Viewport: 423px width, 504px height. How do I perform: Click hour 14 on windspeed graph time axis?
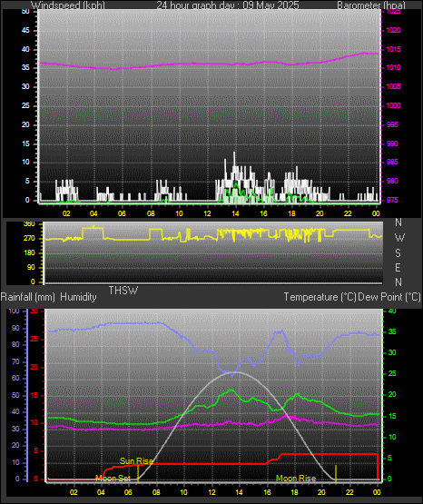pos(235,213)
